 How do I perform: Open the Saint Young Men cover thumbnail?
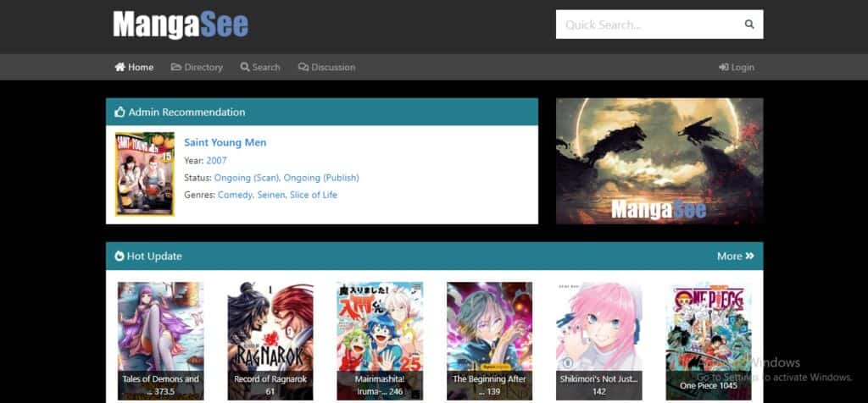[x=144, y=174]
